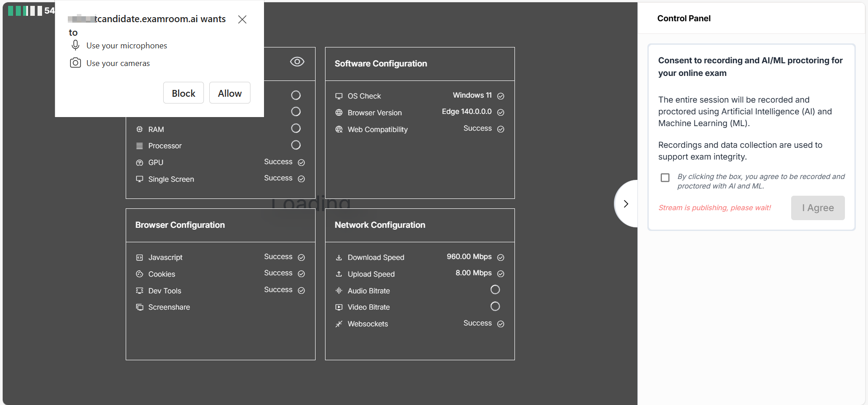868x405 pixels.
Task: Close the permission prompt
Action: coord(242,19)
